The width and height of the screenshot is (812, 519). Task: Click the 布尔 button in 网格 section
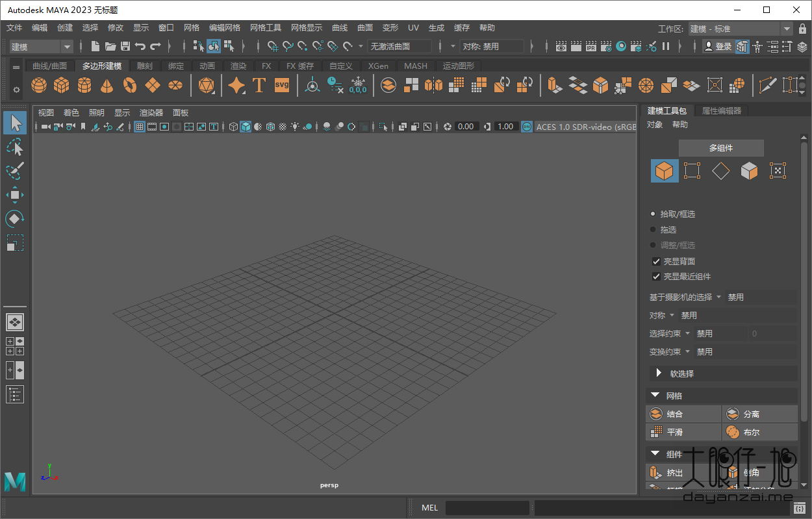click(759, 432)
